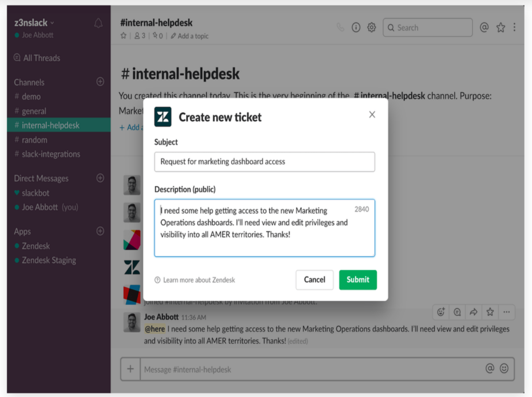Viewport: 532px width, 397px height.
Task: Show starred items via the top-right star
Action: [x=501, y=27]
